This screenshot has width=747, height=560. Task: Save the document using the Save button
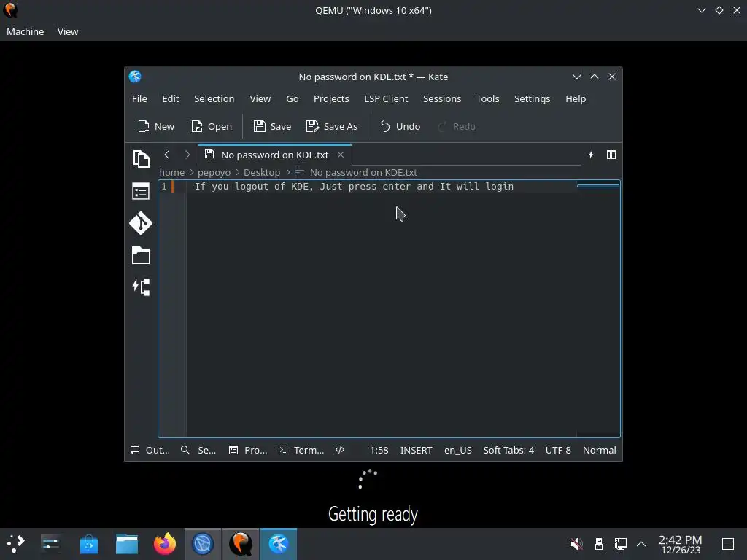[x=272, y=126]
